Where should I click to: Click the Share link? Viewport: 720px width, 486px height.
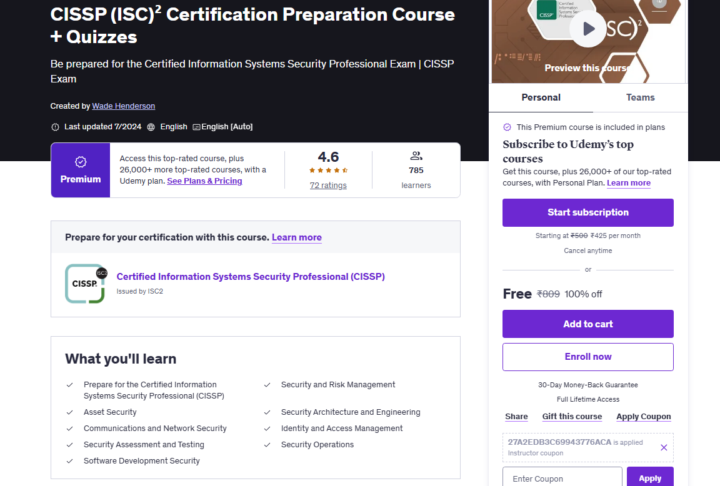click(x=516, y=417)
